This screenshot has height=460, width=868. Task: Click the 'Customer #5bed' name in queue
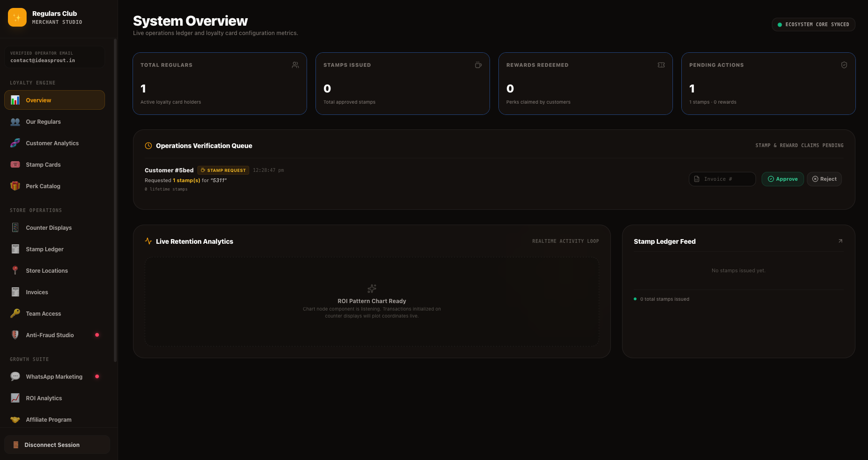[169, 170]
